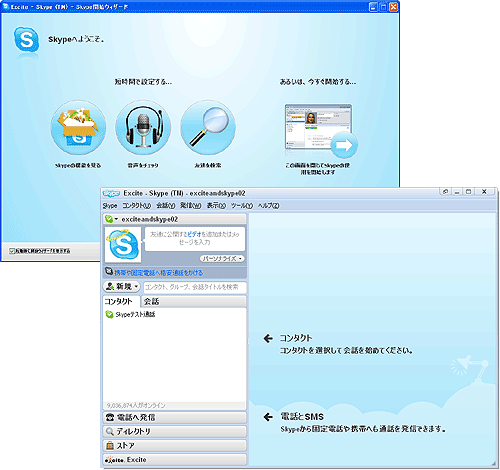This screenshot has width=500, height=470.
Task: Click the ビデオ link in mood message
Action: (x=194, y=234)
